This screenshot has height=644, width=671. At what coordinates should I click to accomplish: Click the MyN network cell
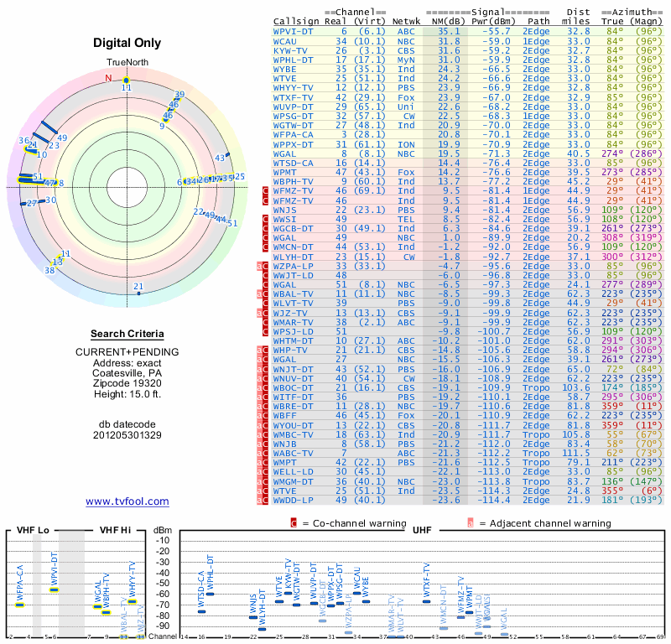[x=406, y=60]
